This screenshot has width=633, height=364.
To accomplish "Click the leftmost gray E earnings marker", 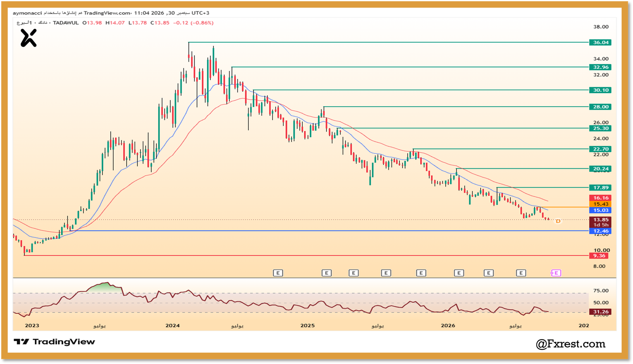I will point(278,273).
